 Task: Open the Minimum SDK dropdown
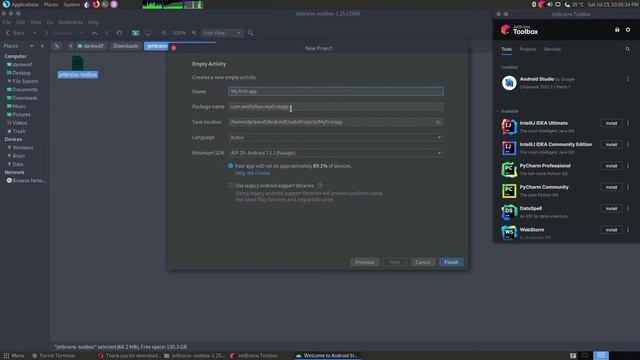(336, 153)
